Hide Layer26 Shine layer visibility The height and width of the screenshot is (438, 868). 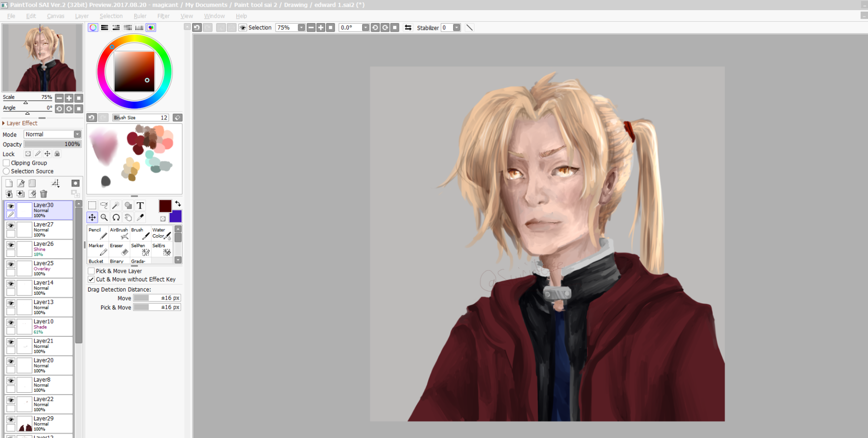11,245
